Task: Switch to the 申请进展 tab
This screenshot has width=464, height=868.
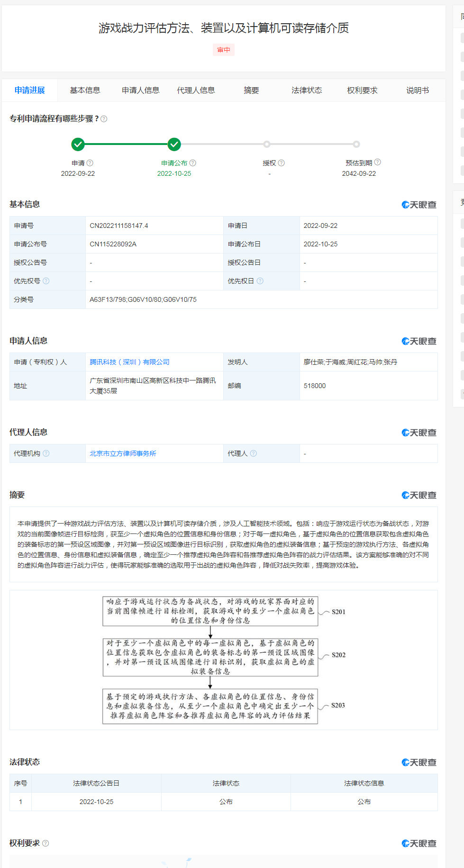Action: click(29, 90)
